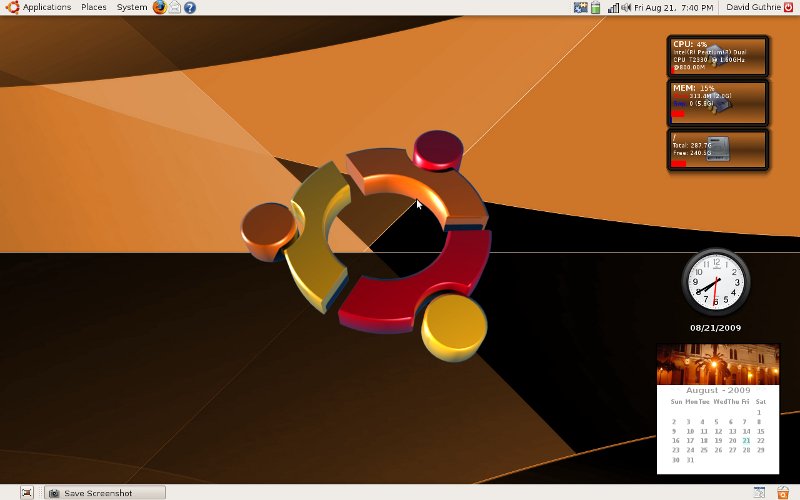Click the blue Help question mark icon

click(x=190, y=7)
